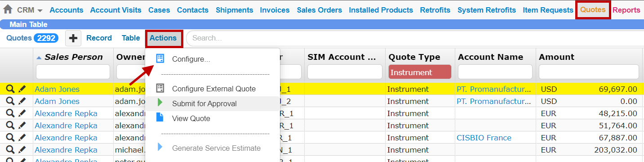
Task: Edit the Quote Type filter 'Instrument'
Action: [420, 72]
